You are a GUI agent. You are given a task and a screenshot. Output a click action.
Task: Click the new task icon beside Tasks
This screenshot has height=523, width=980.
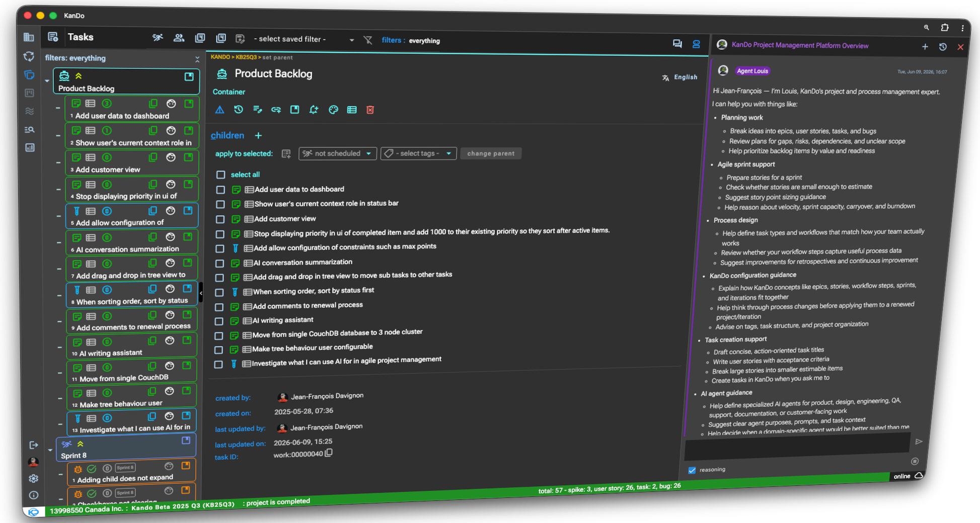(x=53, y=37)
